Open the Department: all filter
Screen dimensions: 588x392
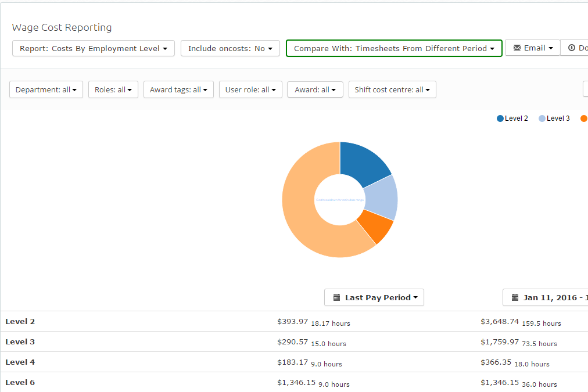pyautogui.click(x=46, y=89)
